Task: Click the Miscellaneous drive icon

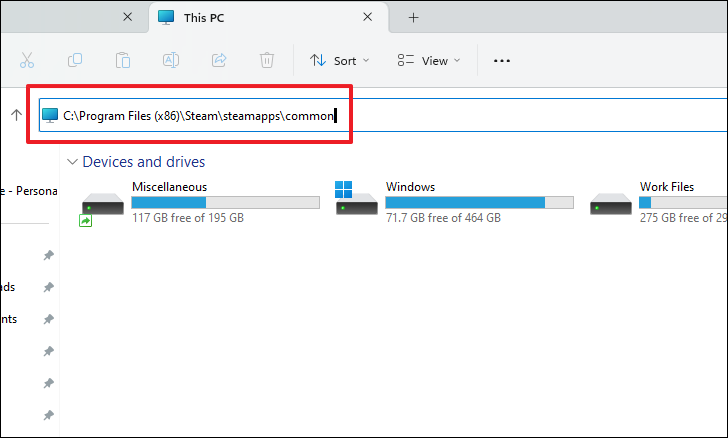Action: click(103, 204)
